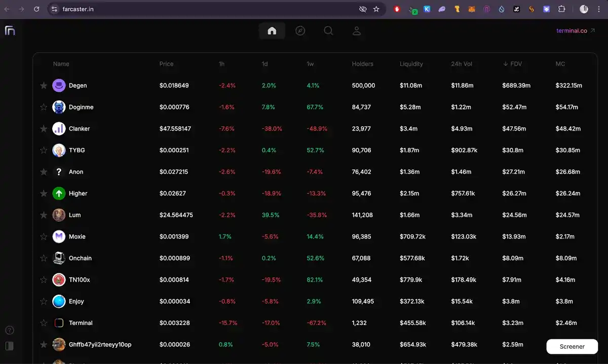
Task: Toggle favorite star for TN100x
Action: pos(44,279)
